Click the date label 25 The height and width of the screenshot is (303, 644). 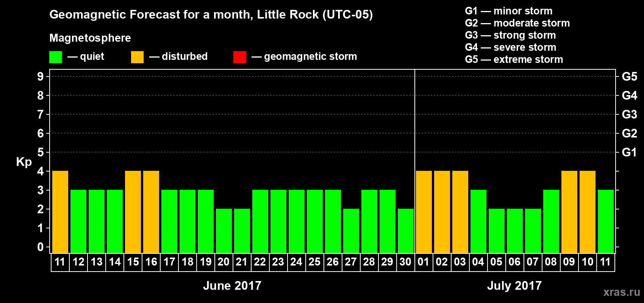[x=314, y=262]
